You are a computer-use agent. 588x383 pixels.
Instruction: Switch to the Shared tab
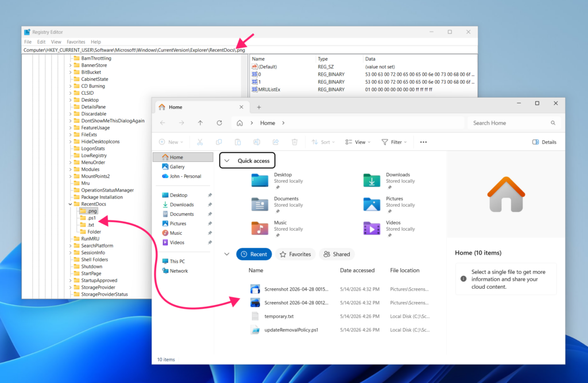pyautogui.click(x=336, y=254)
